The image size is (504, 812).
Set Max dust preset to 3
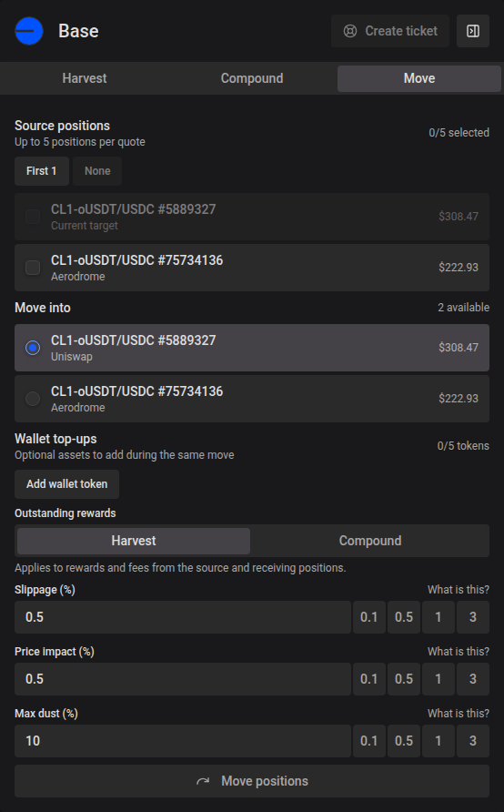tap(473, 741)
